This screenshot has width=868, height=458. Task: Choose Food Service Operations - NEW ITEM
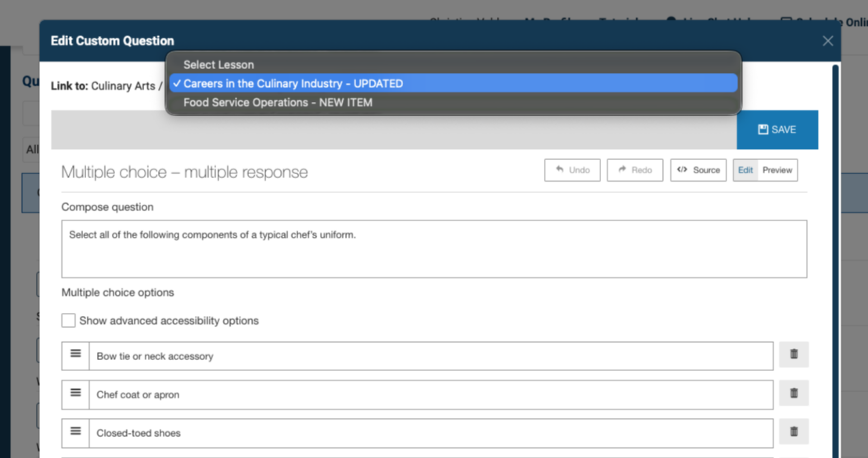click(x=278, y=103)
